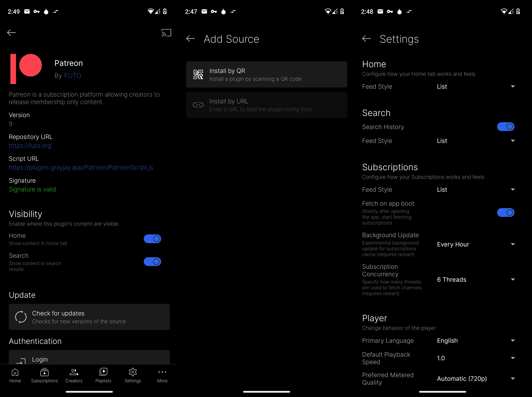Viewport: 532px width, 397px height.
Task: Click the refresh icon in Check for updates
Action: tap(21, 317)
